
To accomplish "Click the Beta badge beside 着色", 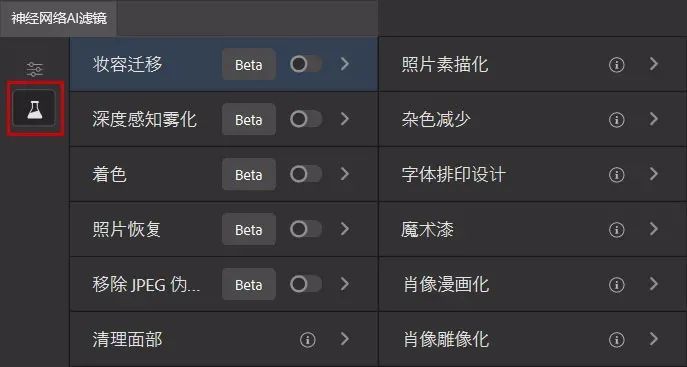I will click(x=249, y=174).
